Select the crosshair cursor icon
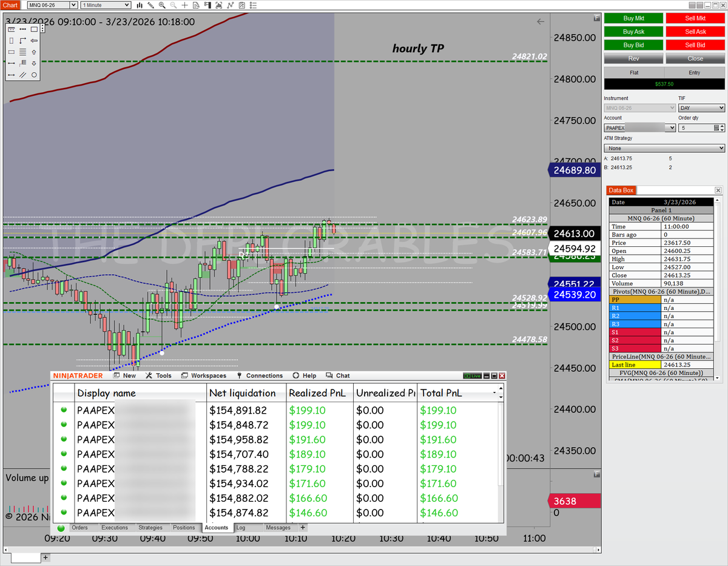The width and height of the screenshot is (728, 566). (184, 5)
